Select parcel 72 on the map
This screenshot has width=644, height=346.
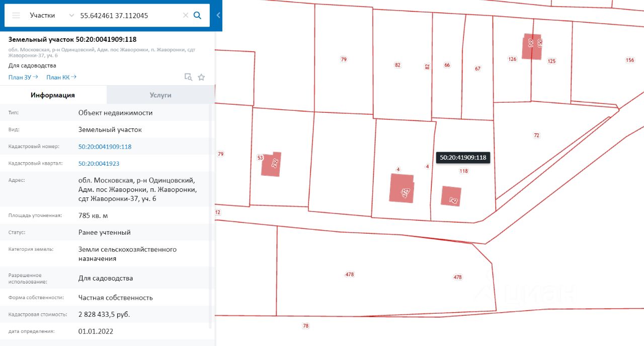pos(536,135)
